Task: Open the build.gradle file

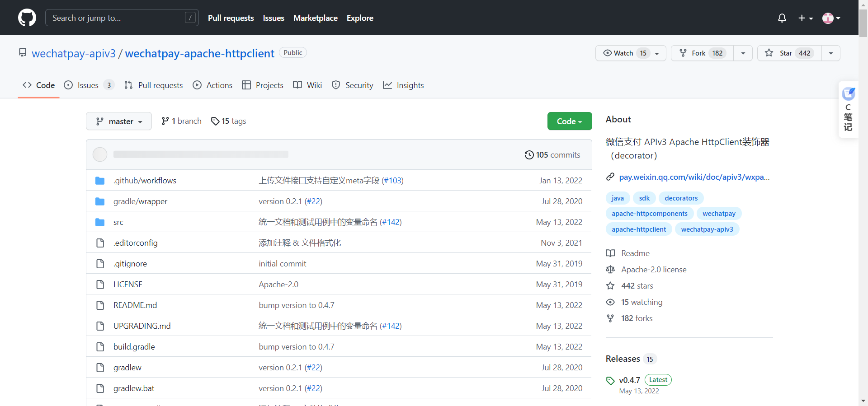Action: click(134, 347)
